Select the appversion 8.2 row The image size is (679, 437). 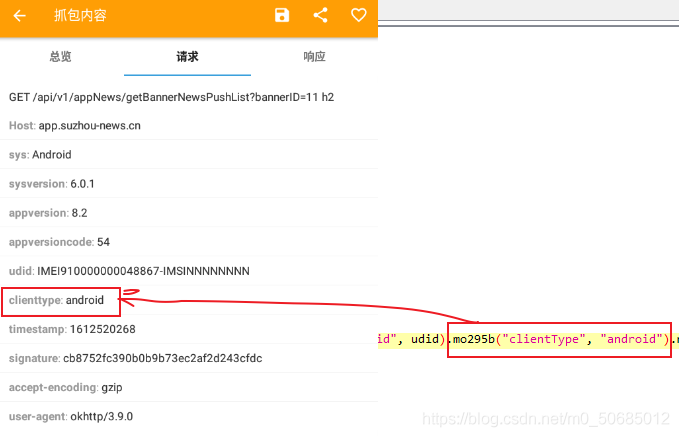[x=189, y=213]
